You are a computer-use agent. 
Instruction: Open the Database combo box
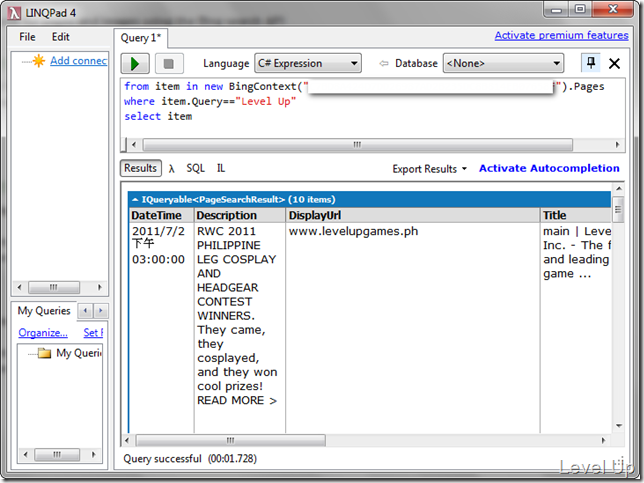pos(503,63)
